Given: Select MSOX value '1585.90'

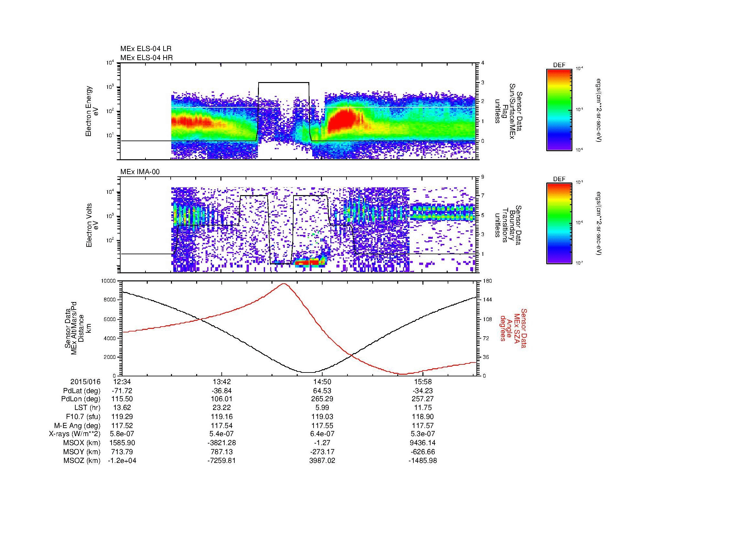Looking at the screenshot, I should click(122, 443).
